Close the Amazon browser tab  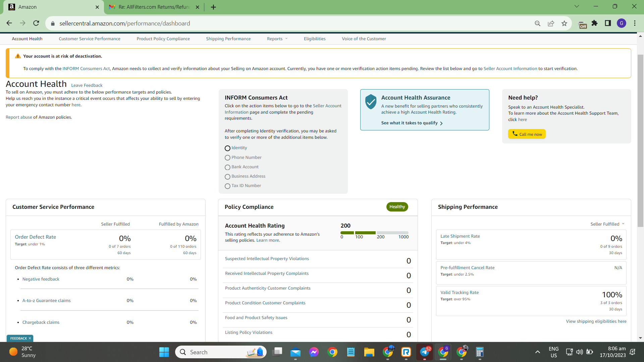click(97, 7)
